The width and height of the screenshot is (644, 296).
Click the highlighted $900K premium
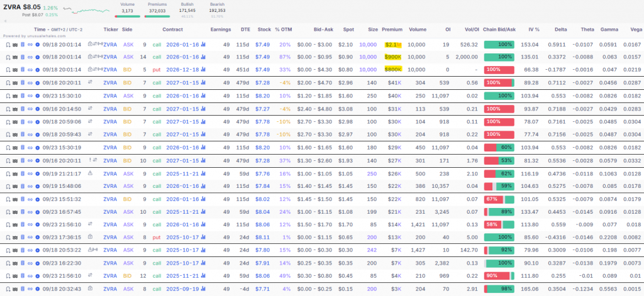[393, 57]
